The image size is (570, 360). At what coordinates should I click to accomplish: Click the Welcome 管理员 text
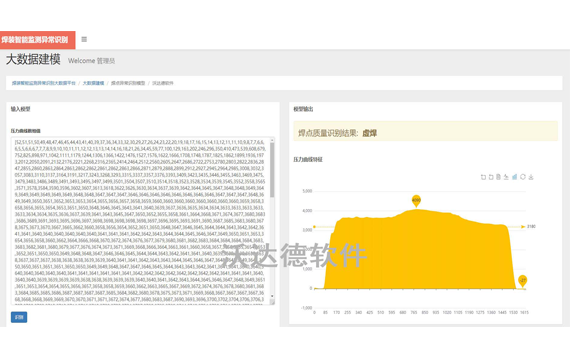click(92, 61)
